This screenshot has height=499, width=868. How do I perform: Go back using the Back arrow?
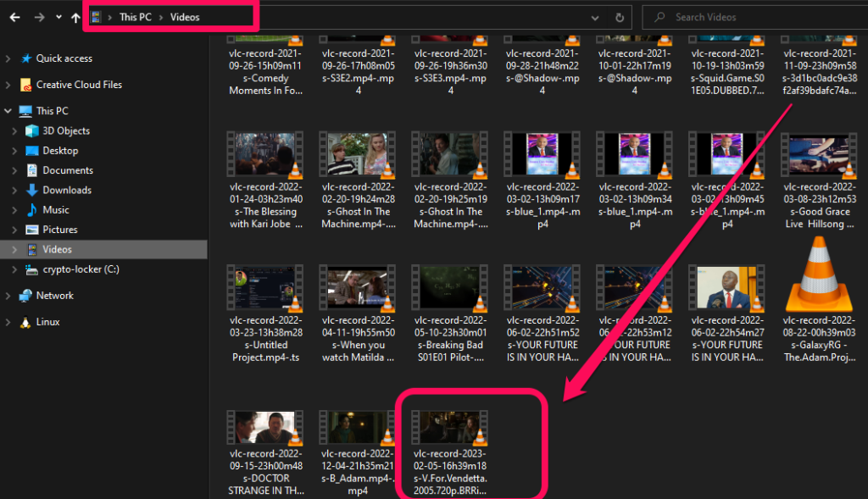pos(15,17)
